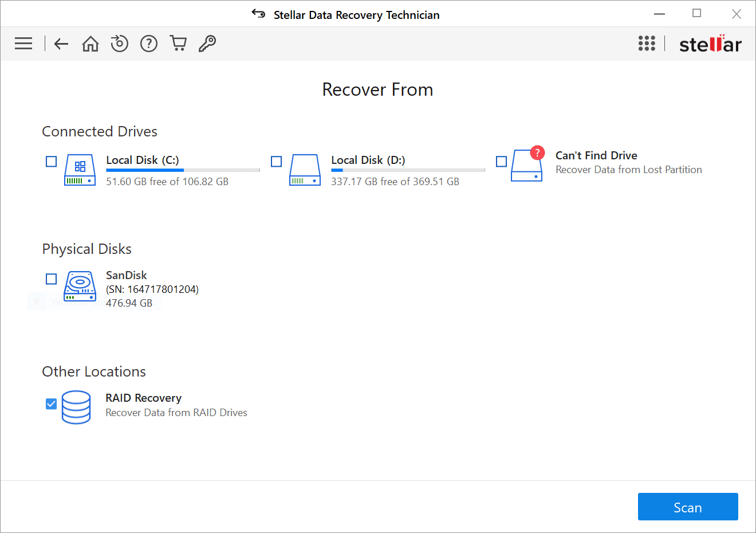Open the grid of more tools icon
Viewport: 756px width, 533px height.
[647, 44]
